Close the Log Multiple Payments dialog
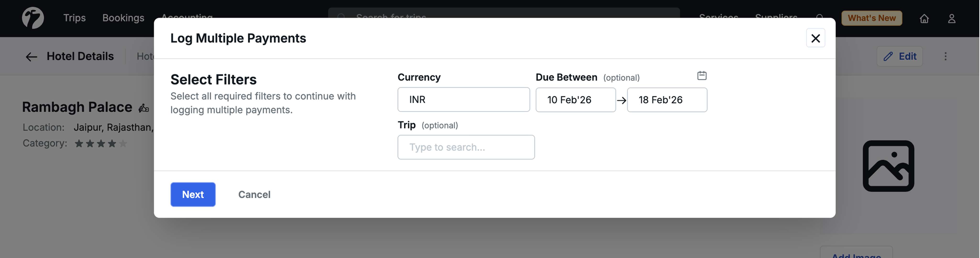Viewport: 980px width, 258px height. click(815, 38)
